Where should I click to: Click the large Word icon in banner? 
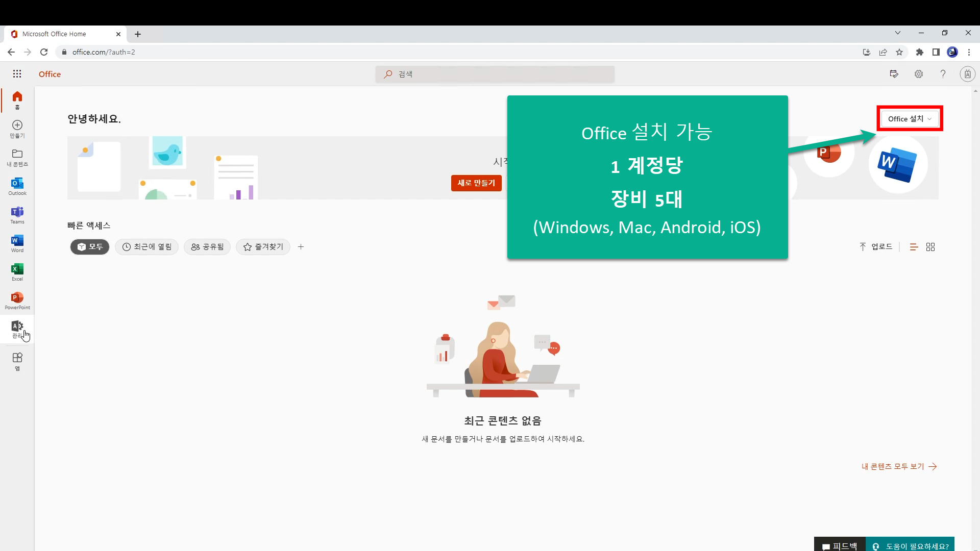(x=898, y=164)
